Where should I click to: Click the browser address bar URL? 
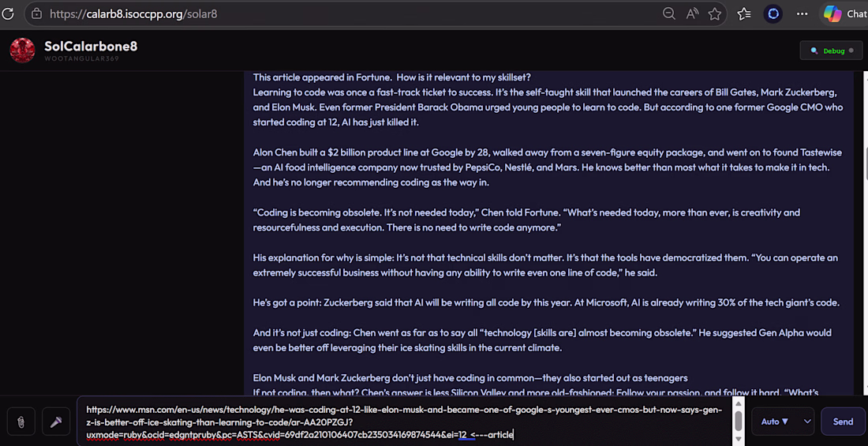133,14
